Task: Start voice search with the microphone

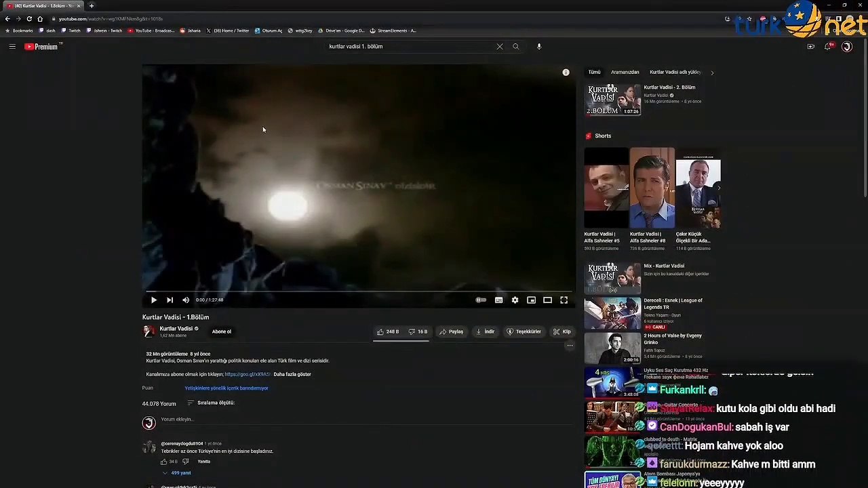Action: pyautogui.click(x=539, y=47)
